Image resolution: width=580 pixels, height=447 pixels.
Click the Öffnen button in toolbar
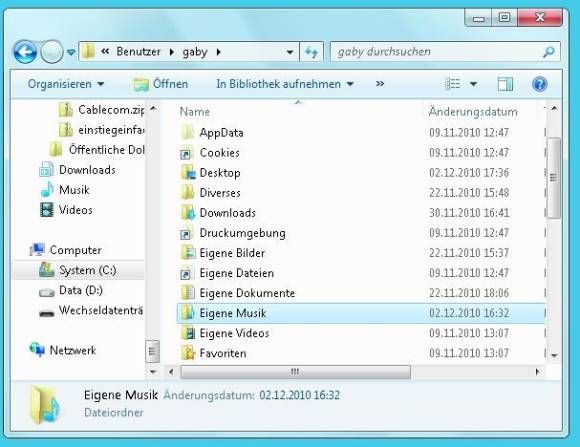161,84
